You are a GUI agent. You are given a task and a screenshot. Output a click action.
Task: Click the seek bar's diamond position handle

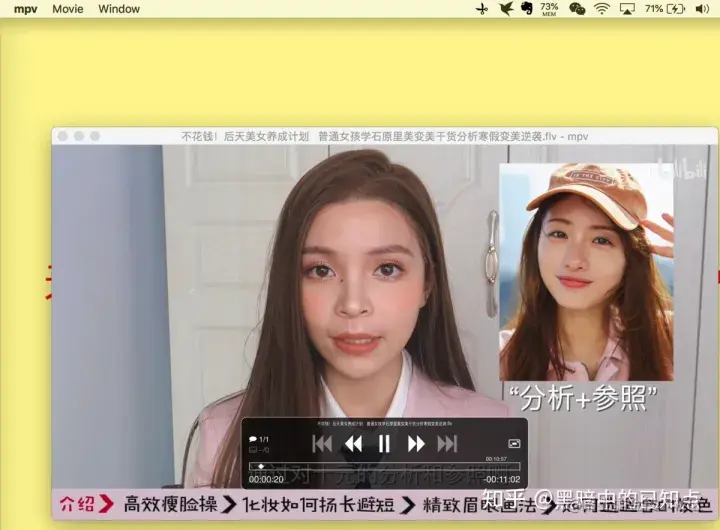[x=261, y=467]
